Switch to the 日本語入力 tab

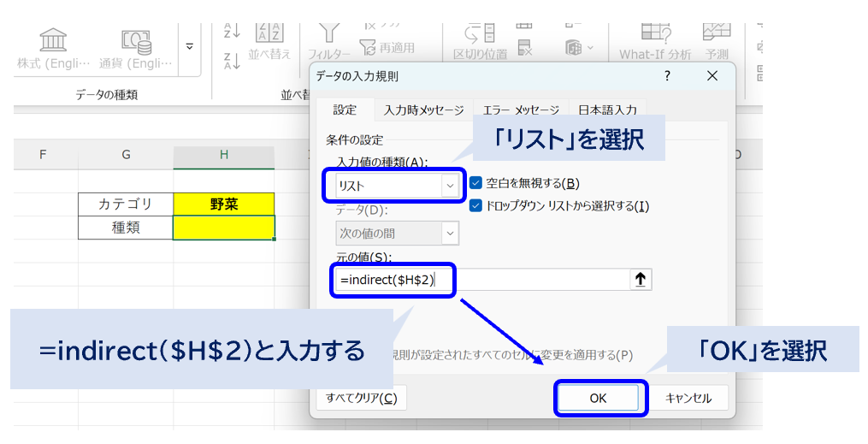click(x=607, y=110)
